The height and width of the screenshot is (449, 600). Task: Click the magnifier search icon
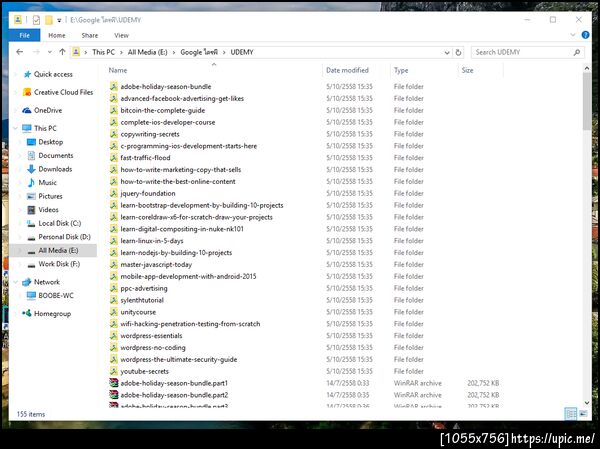pyautogui.click(x=577, y=52)
